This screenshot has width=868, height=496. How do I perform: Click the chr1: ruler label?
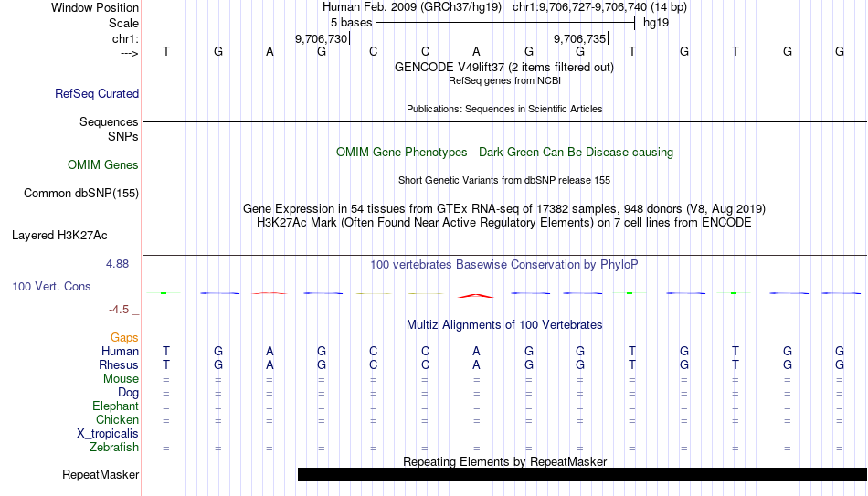pos(125,38)
